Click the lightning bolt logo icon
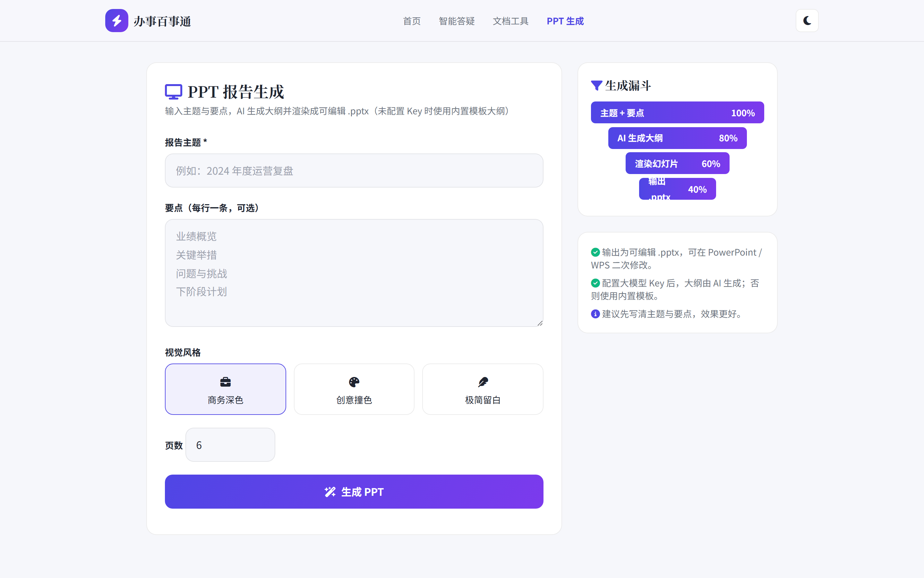This screenshot has height=578, width=924. [116, 21]
